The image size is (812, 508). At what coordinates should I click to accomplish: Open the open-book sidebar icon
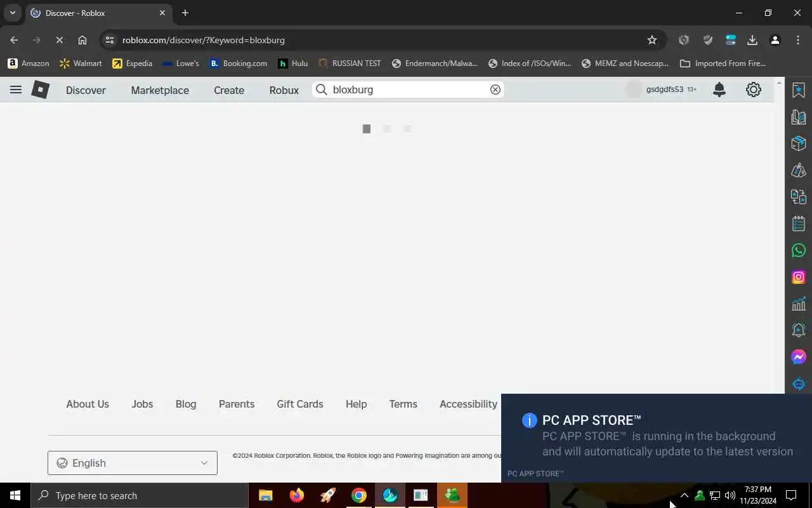tap(799, 117)
